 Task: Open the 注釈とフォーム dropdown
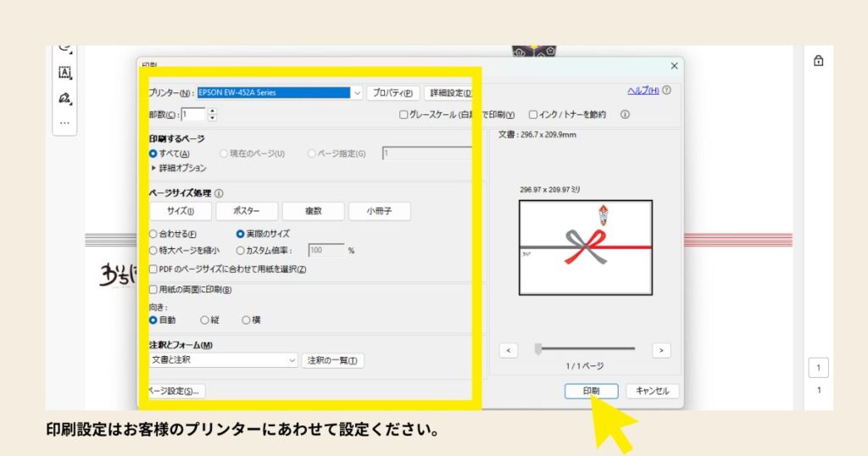pyautogui.click(x=291, y=360)
